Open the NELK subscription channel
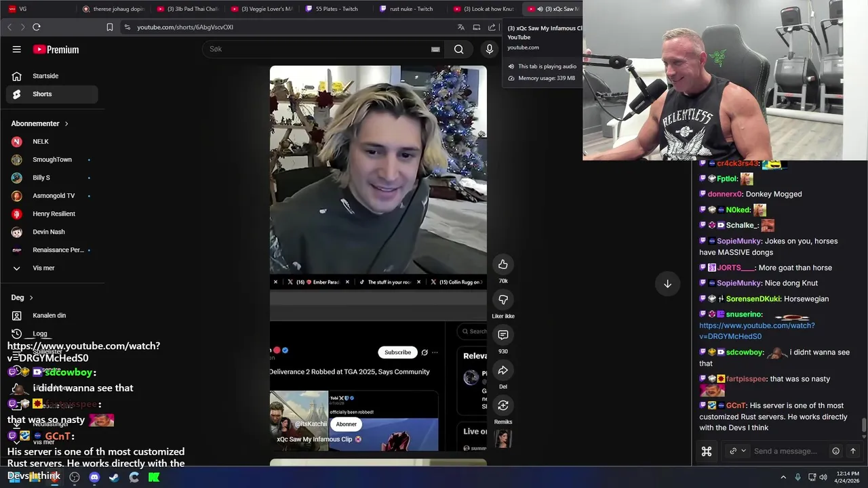 (52, 142)
